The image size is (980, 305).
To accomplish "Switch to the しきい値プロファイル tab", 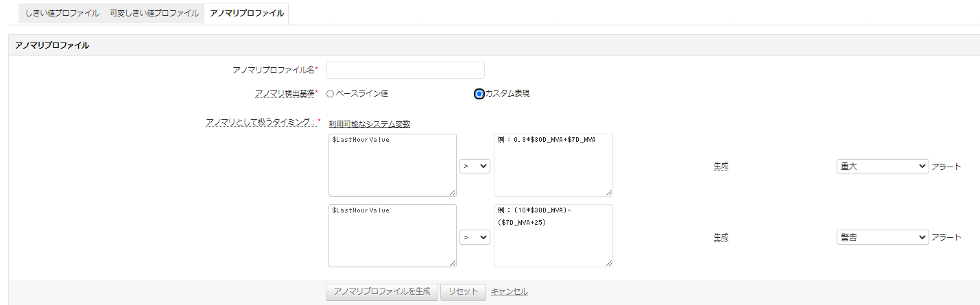I will pyautogui.click(x=62, y=13).
